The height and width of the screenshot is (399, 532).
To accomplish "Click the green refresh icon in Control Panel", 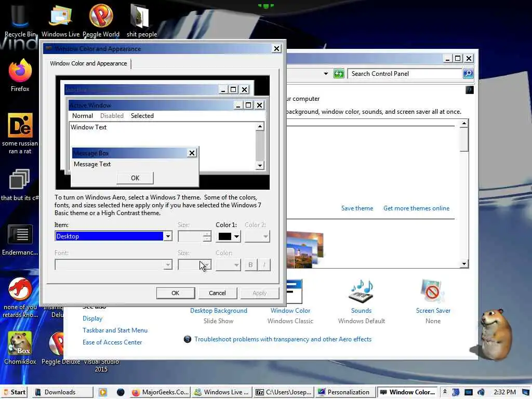I will 339,74.
